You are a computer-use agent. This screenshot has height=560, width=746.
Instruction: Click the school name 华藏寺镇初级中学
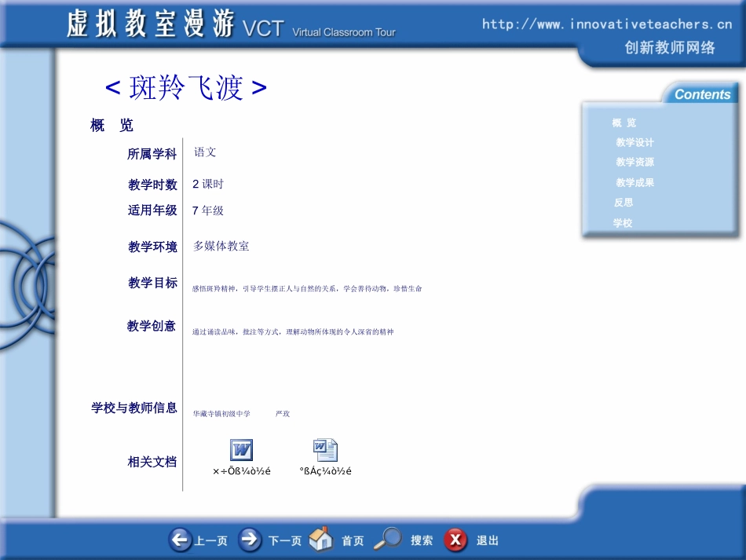click(x=221, y=413)
